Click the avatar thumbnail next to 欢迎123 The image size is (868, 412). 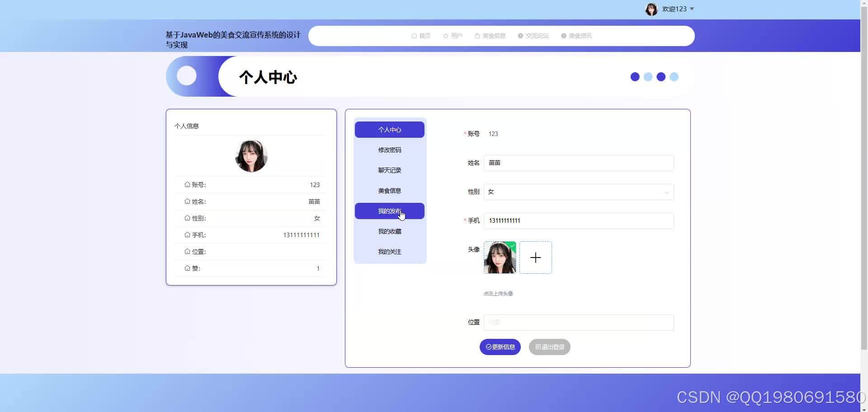click(x=651, y=9)
